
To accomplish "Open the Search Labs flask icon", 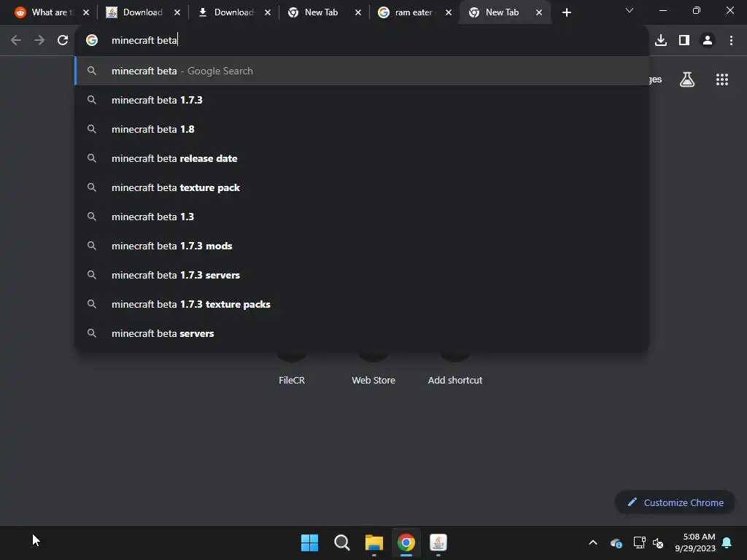I will [x=687, y=79].
